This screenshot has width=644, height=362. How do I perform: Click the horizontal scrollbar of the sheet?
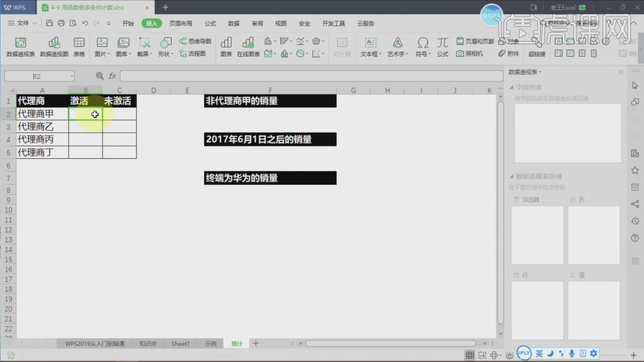(x=390, y=343)
